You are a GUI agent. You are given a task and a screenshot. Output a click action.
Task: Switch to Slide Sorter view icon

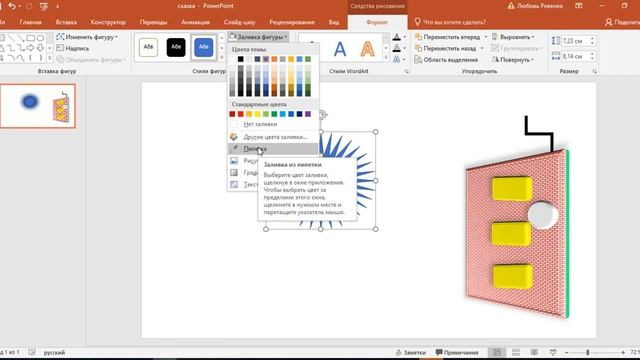516,352
